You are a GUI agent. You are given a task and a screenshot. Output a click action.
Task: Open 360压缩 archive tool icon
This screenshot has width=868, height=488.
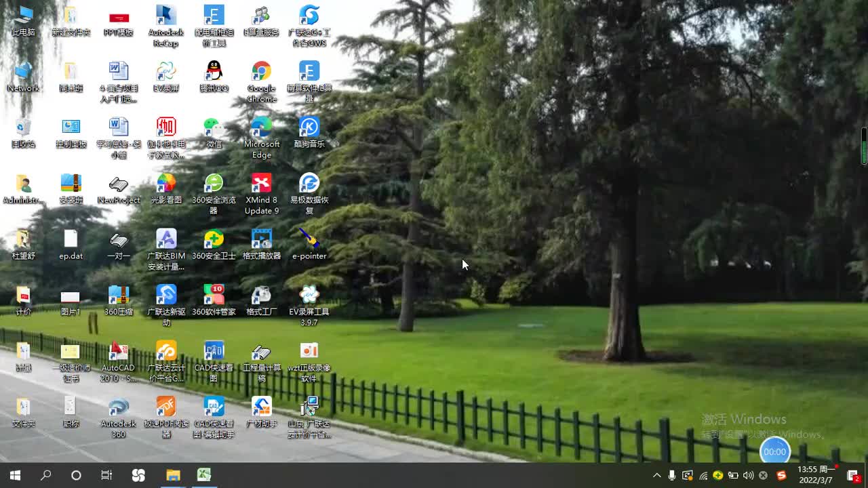119,301
